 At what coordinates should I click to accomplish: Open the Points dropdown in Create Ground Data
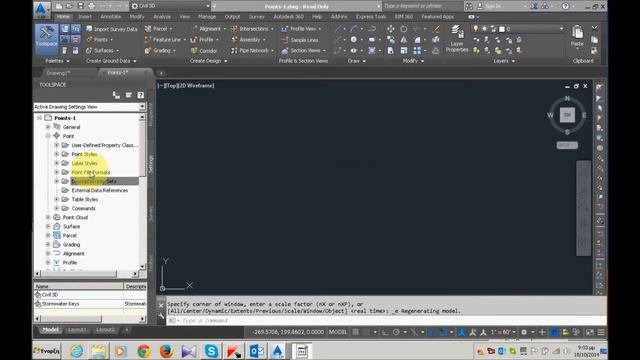(x=100, y=40)
